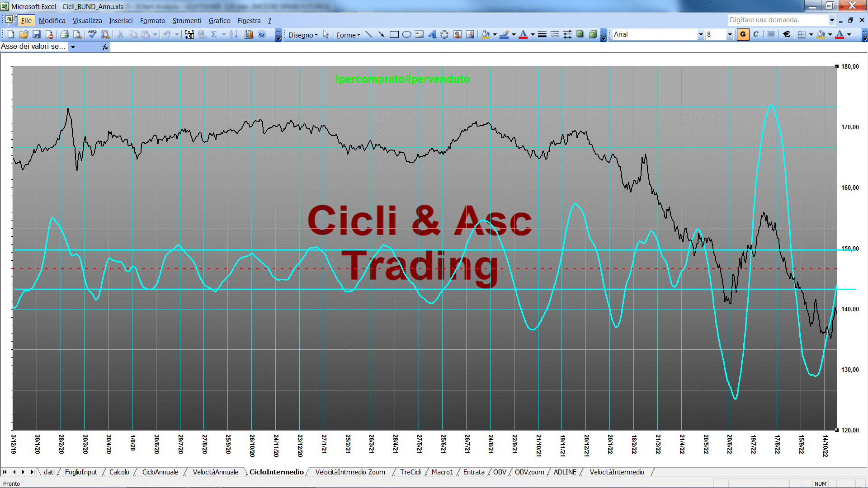Click the fx insert function button
868x488 pixels.
click(105, 47)
